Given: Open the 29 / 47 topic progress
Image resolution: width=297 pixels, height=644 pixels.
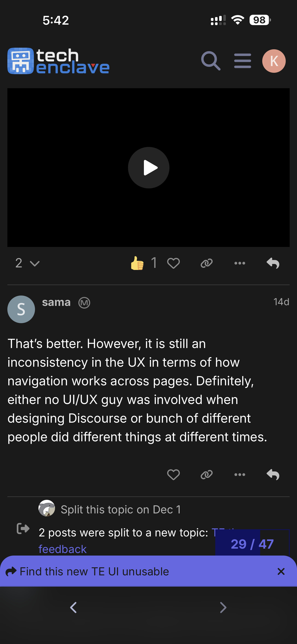Looking at the screenshot, I should pyautogui.click(x=252, y=544).
